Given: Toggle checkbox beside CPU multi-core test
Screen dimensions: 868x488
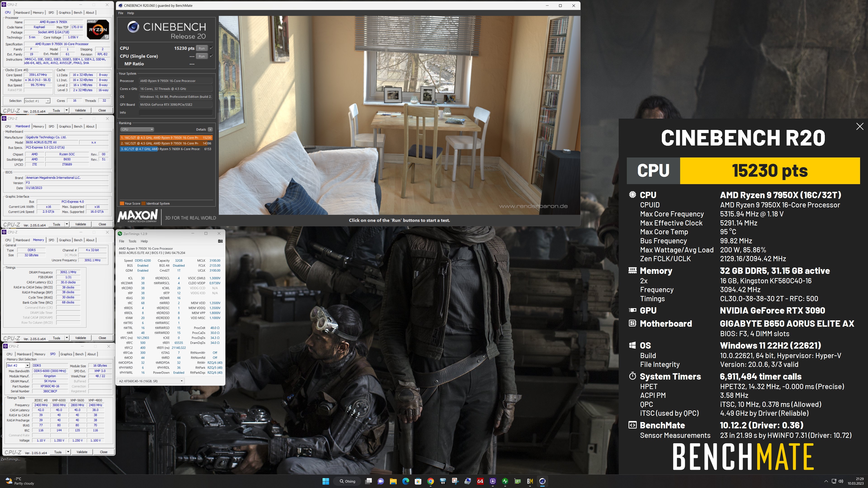Looking at the screenshot, I should [211, 48].
